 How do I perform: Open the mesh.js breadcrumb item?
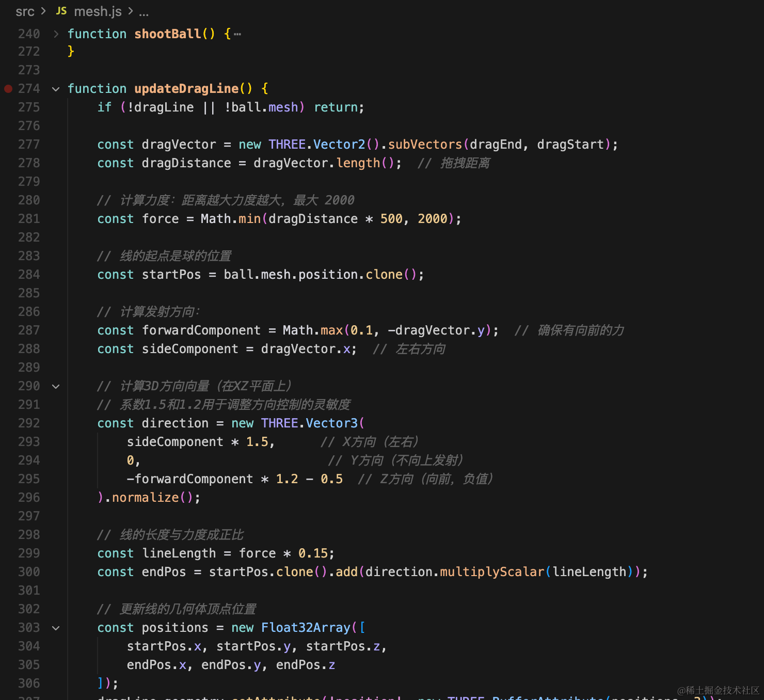(x=98, y=11)
